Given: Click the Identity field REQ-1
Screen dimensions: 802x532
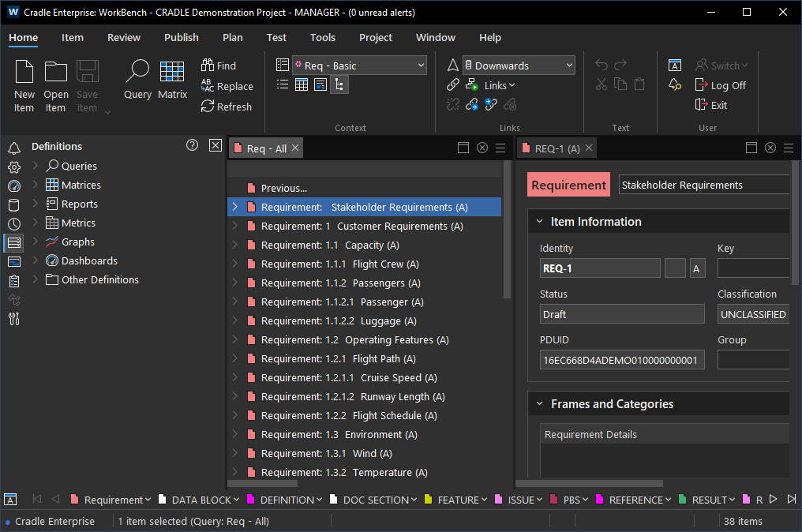Looking at the screenshot, I should click(600, 268).
